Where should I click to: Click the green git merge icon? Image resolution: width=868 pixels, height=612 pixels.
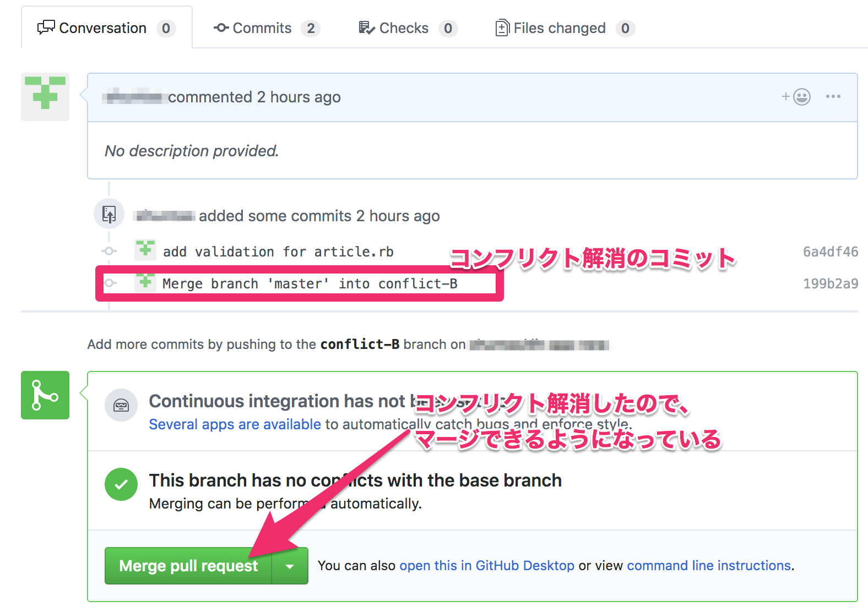click(45, 395)
